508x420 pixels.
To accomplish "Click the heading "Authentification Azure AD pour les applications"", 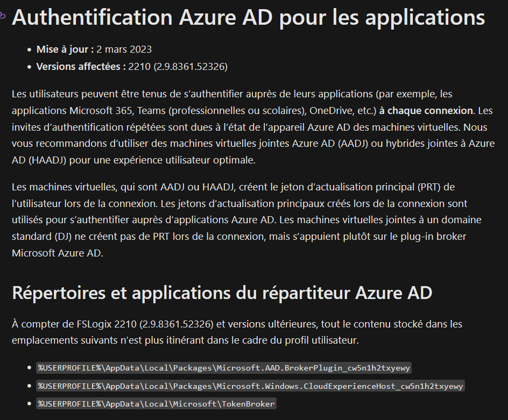I will pyautogui.click(x=248, y=18).
